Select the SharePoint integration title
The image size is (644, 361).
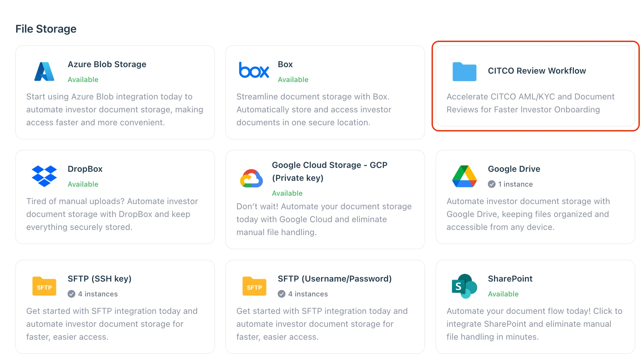tap(510, 279)
